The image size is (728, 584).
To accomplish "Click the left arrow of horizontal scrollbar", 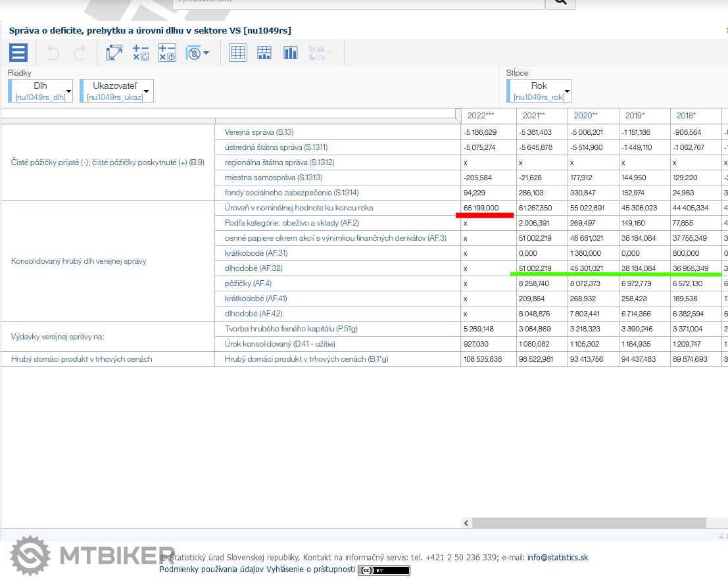I will point(466,523).
